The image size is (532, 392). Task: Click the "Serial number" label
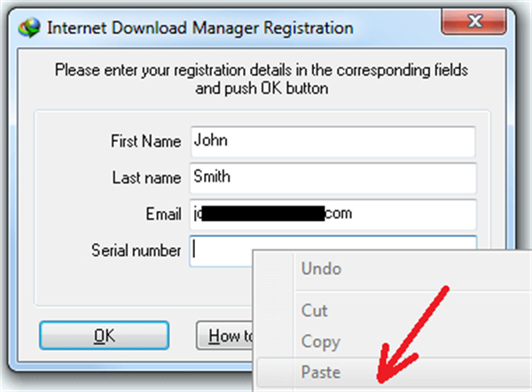pos(136,249)
